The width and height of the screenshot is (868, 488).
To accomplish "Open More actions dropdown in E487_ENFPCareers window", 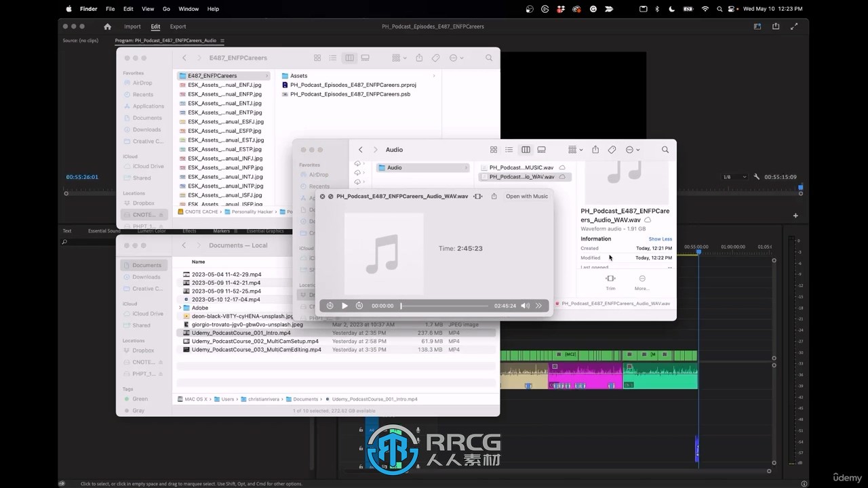I will pyautogui.click(x=456, y=58).
